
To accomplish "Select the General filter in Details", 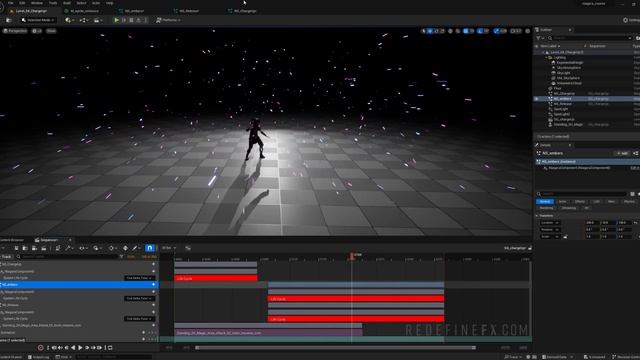I will click(545, 202).
